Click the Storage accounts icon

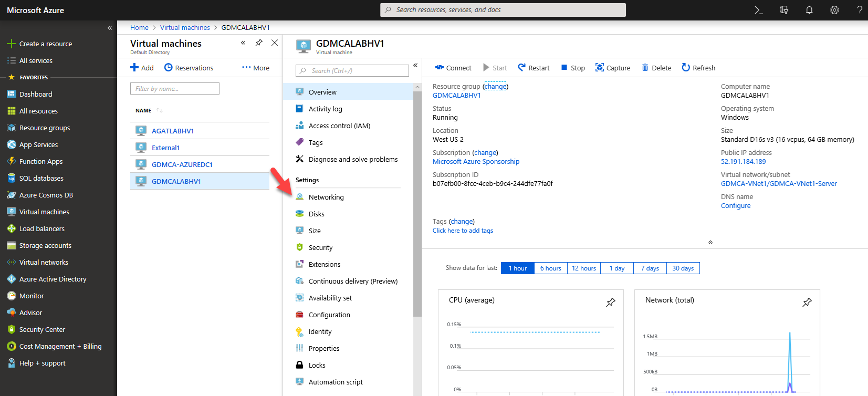[12, 245]
